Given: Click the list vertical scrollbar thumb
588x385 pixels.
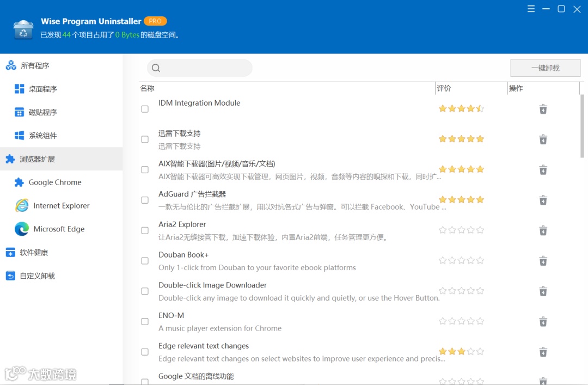Looking at the screenshot, I should pyautogui.click(x=582, y=126).
